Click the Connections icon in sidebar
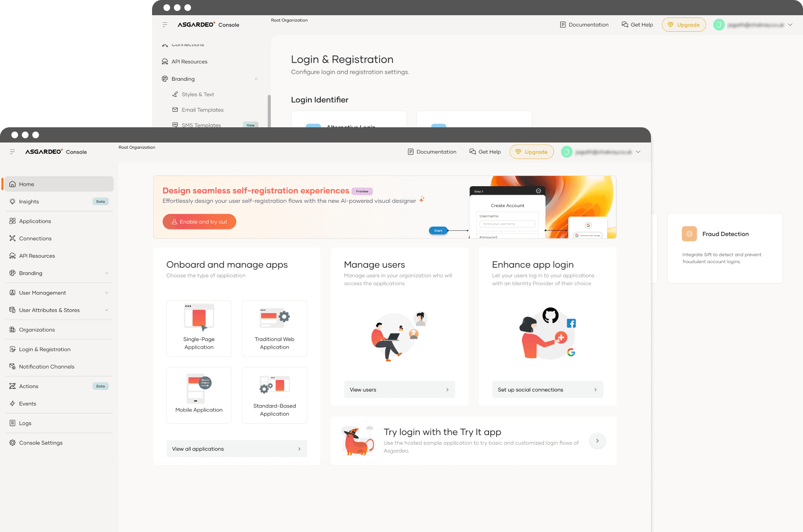803x532 pixels. (x=12, y=238)
